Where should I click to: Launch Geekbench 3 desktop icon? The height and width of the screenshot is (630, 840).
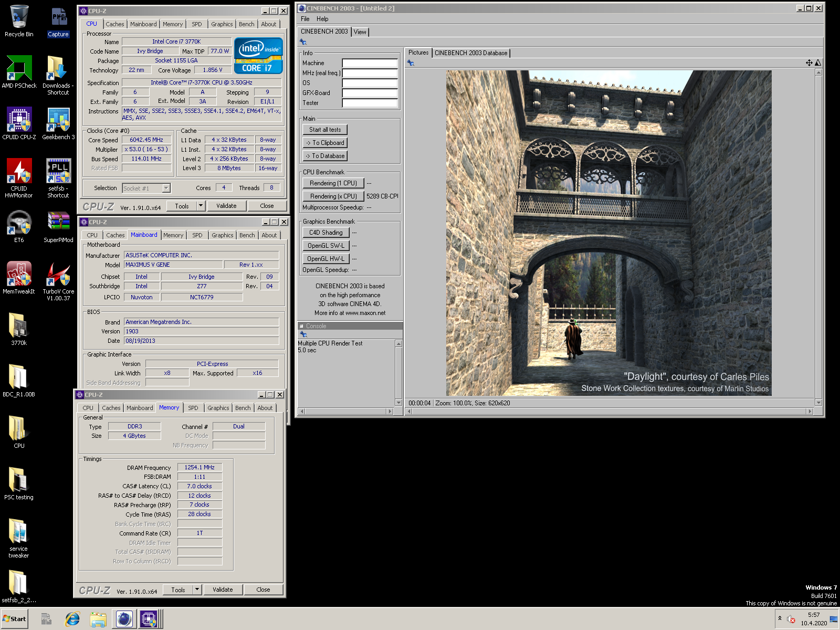pyautogui.click(x=58, y=123)
